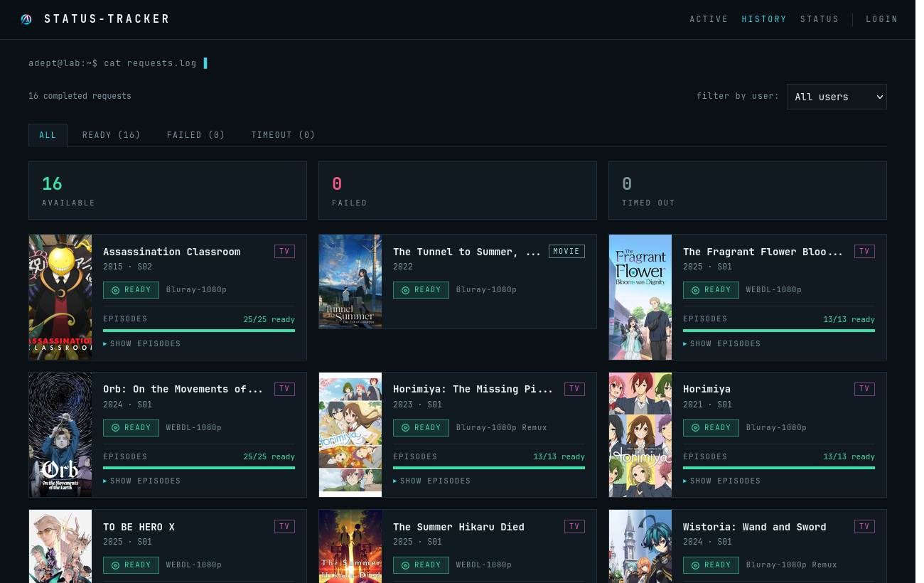
Task: Open the Orb poster thumbnail
Action: click(x=60, y=434)
